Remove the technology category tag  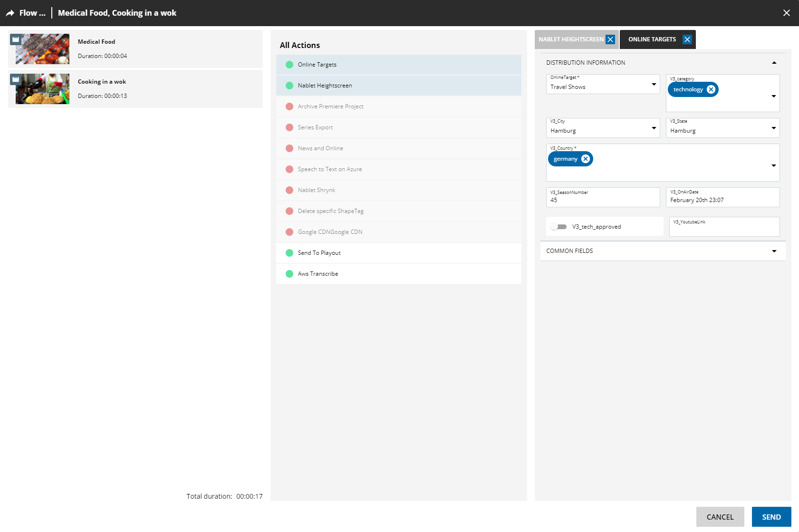coord(711,89)
